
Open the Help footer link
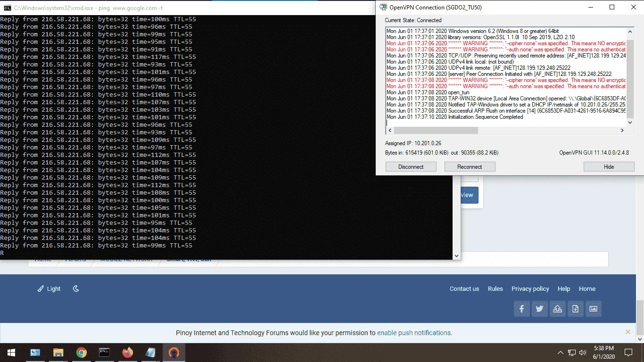point(564,288)
